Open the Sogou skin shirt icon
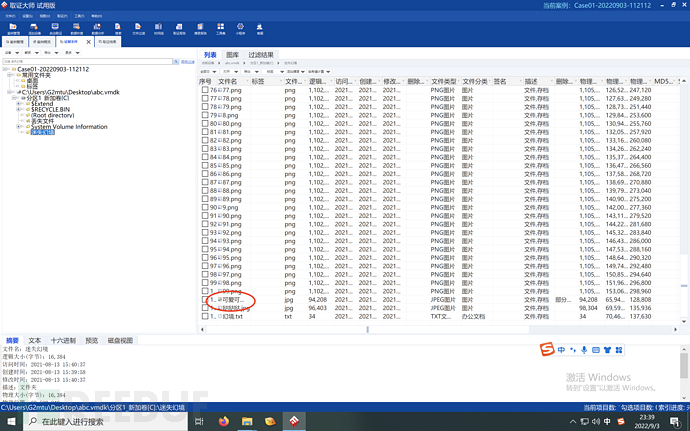Image resolution: width=690 pixels, height=431 pixels. (607, 350)
